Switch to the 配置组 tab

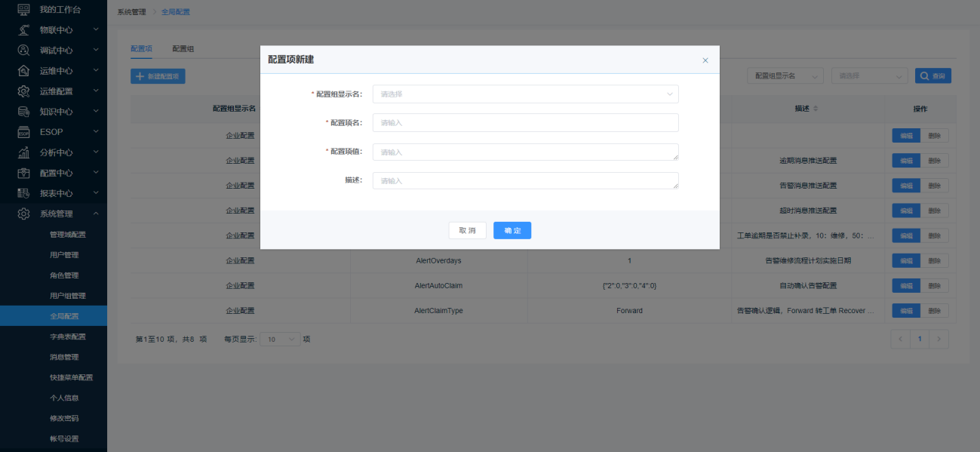click(183, 49)
